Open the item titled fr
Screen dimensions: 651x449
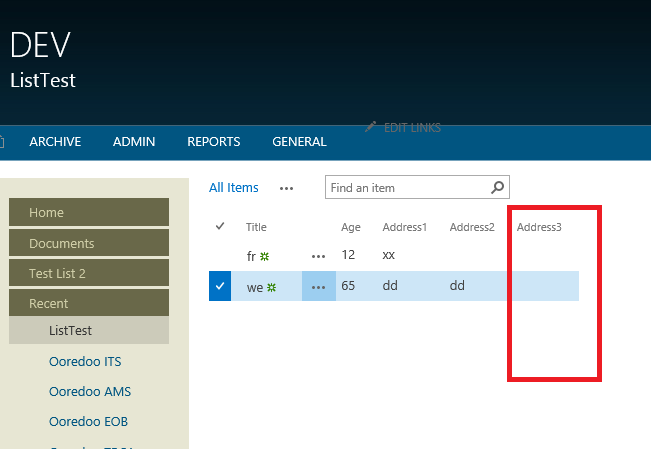coord(251,256)
